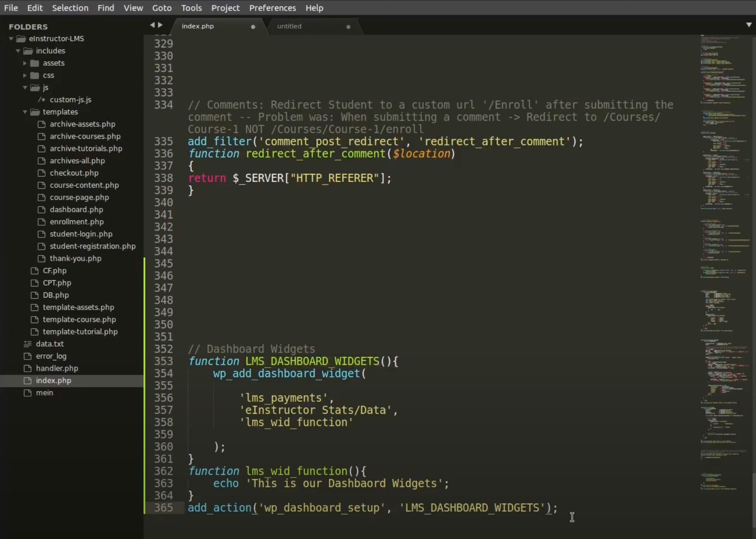The height and width of the screenshot is (539, 756).
Task: Click the assets folder icon
Action: coord(35,63)
